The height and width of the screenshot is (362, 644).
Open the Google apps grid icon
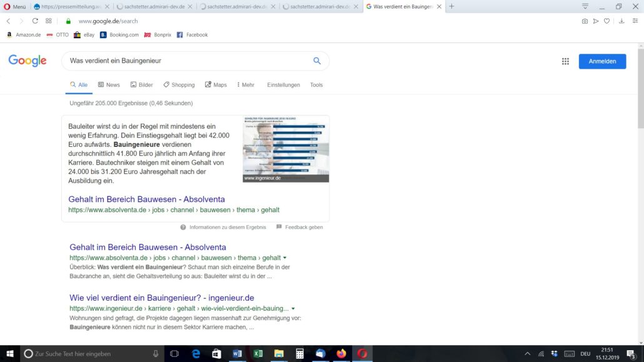pyautogui.click(x=566, y=61)
